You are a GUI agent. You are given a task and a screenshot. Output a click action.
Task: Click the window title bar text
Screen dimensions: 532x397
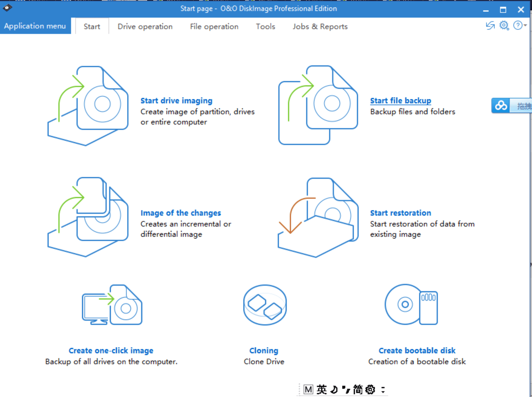[x=258, y=9]
